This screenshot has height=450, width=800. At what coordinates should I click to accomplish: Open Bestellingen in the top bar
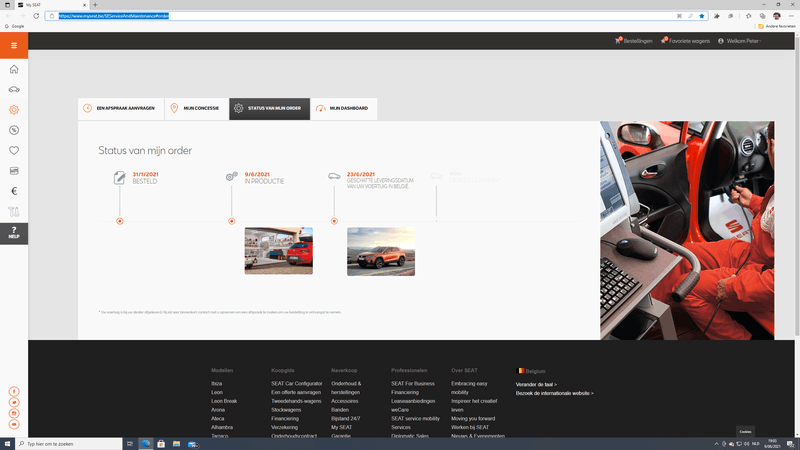634,41
